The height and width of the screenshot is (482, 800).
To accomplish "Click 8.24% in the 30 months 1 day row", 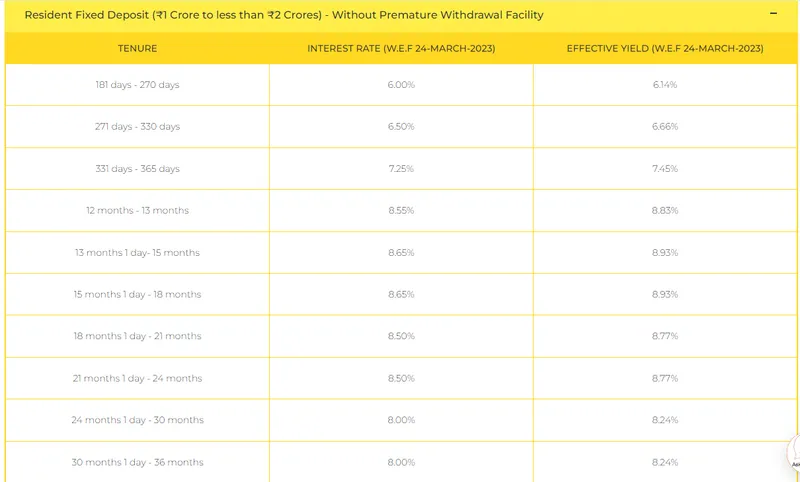I will [665, 463].
